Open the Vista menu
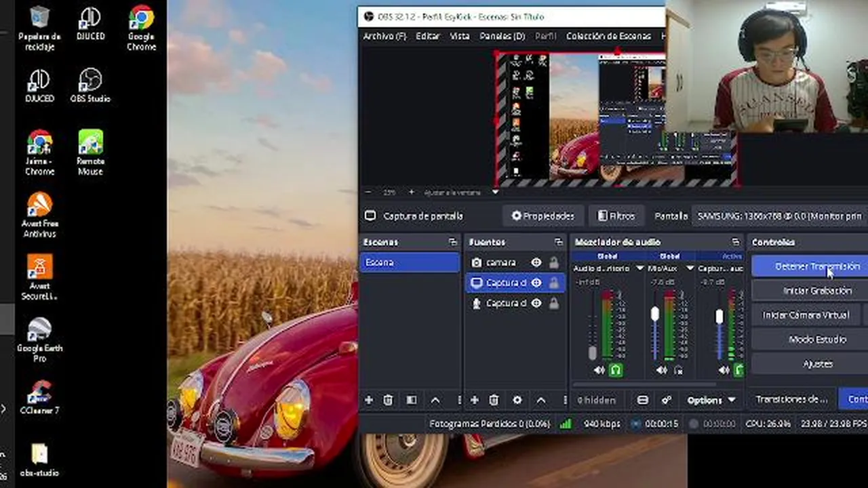The width and height of the screenshot is (868, 488). tap(460, 37)
